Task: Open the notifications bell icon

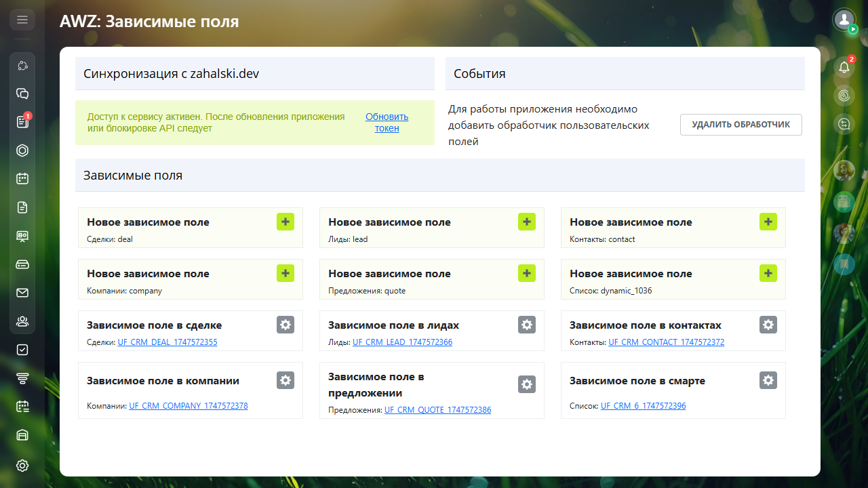Action: (x=844, y=66)
